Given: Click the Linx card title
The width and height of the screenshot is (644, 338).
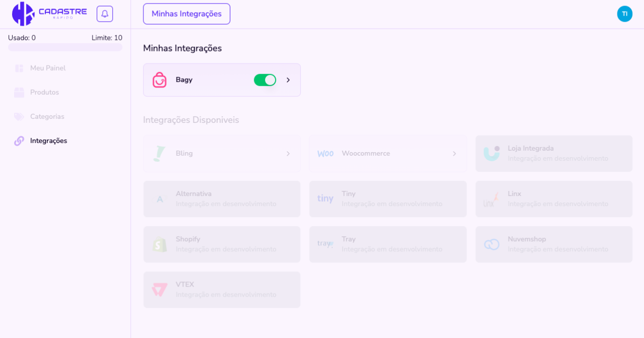Looking at the screenshot, I should [x=514, y=193].
